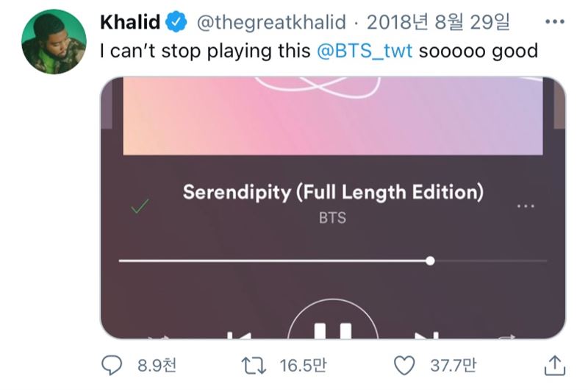Viewport: 588px width, 390px height.
Task: Click the share tweet icon
Action: click(x=554, y=364)
